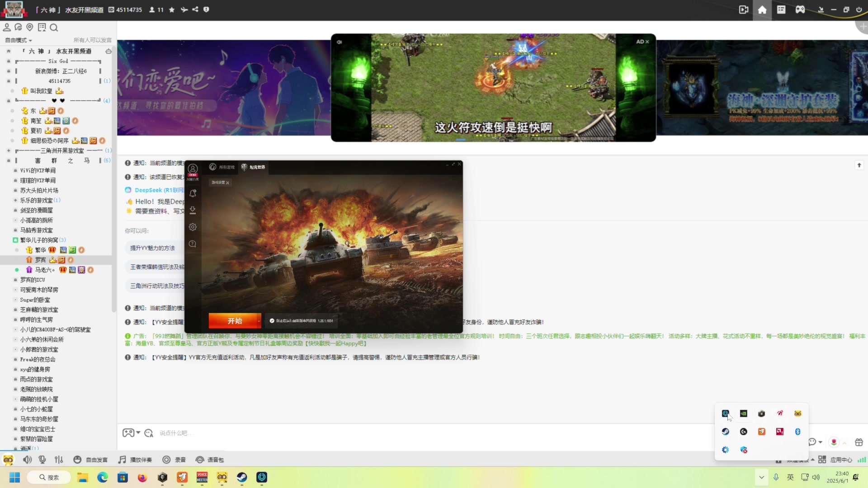Click the airplane icon in the title bar
The image size is (868, 488).
coord(184,9)
